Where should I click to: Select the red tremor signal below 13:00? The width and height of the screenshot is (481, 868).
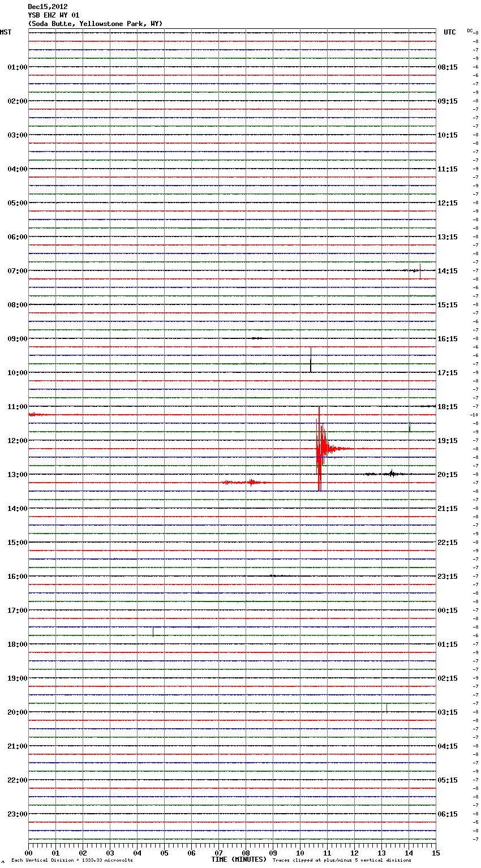pos(245,483)
